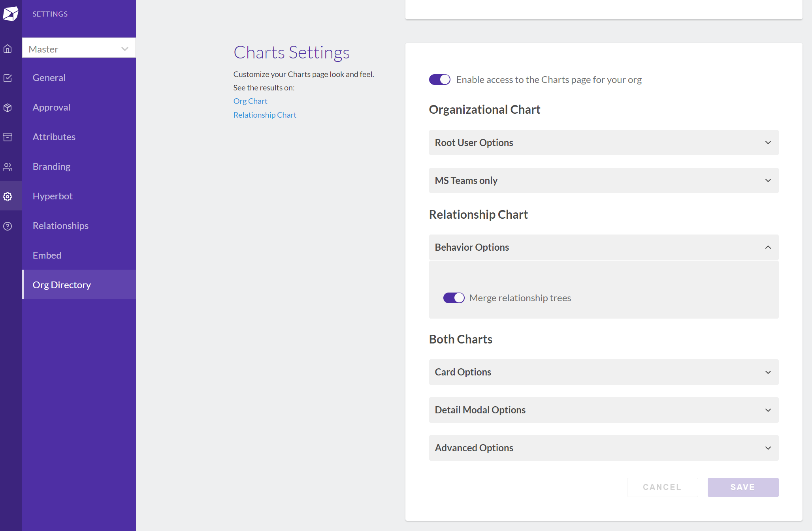
Task: Click the Relationship Chart section heading
Action: (478, 214)
